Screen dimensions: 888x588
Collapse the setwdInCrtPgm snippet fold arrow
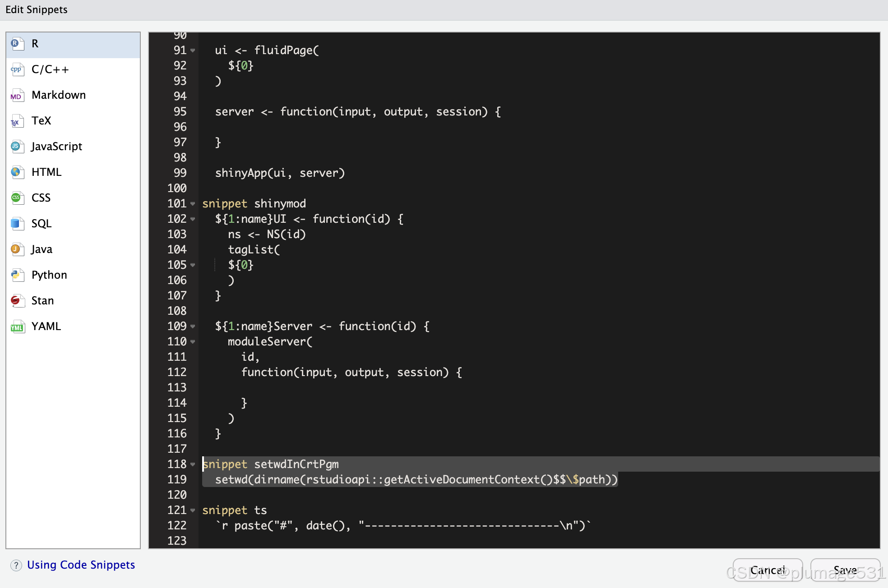click(x=193, y=464)
